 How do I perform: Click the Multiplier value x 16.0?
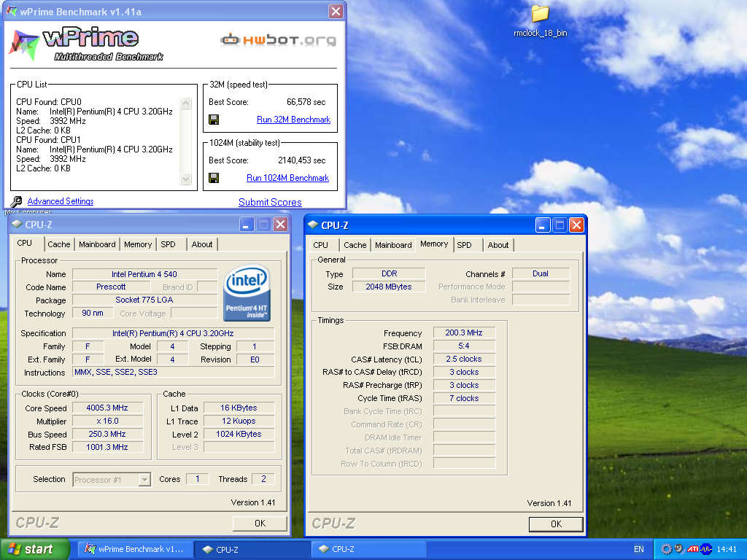pyautogui.click(x=107, y=421)
